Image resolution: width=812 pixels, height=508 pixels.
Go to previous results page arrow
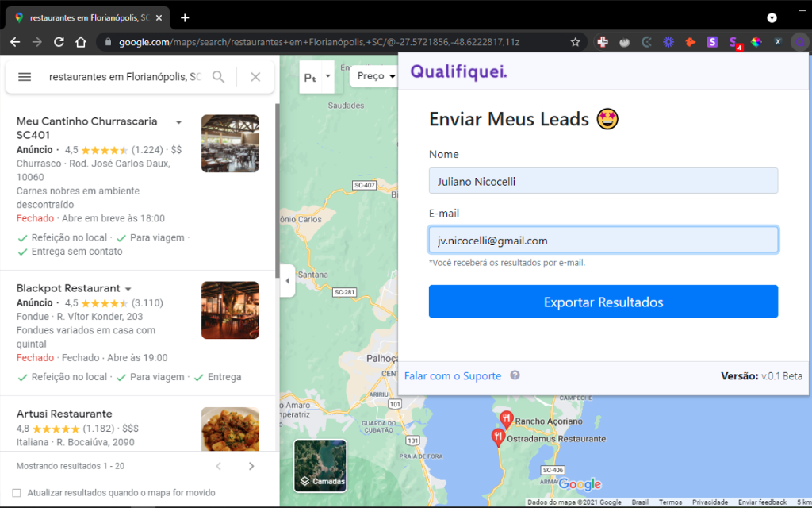click(x=219, y=466)
